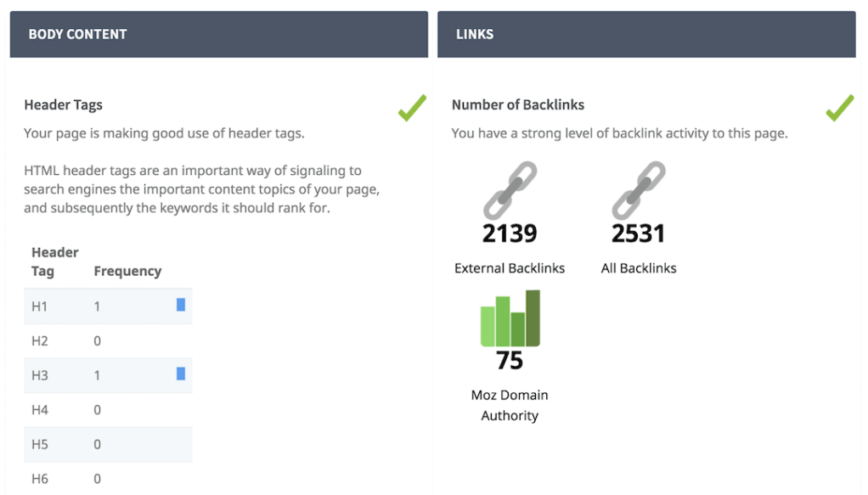The height and width of the screenshot is (495, 868).
Task: Select the LINKS section header
Action: tap(646, 34)
